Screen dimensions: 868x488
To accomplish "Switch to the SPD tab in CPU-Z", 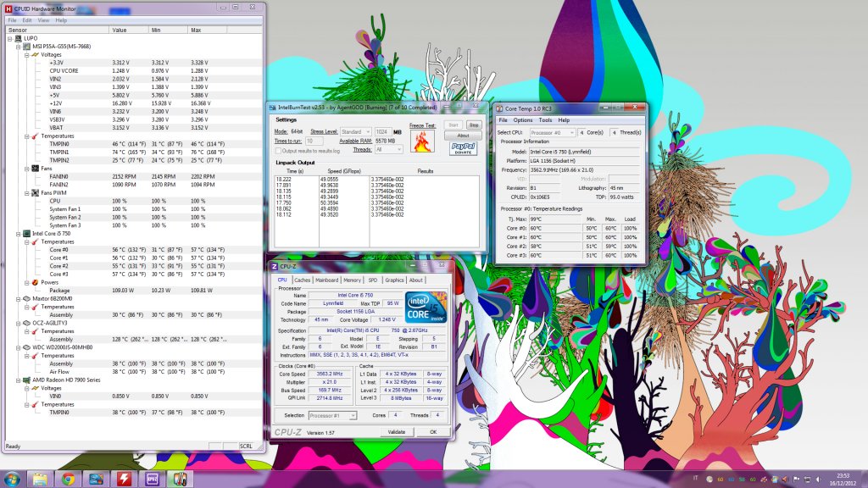I will point(373,280).
